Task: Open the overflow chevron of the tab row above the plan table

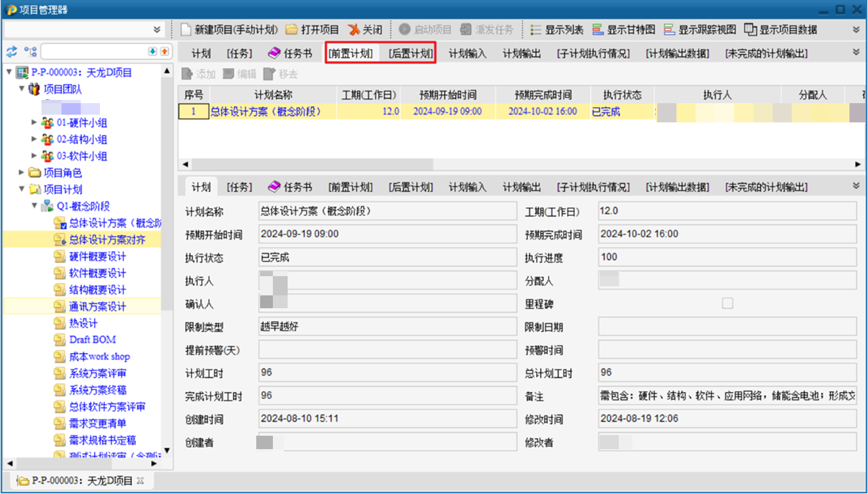Action: tap(856, 52)
